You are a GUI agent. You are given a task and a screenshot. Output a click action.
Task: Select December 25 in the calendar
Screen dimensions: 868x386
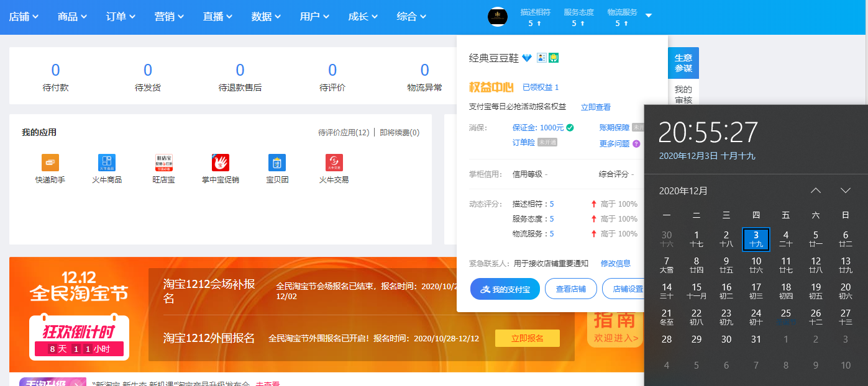coord(786,317)
